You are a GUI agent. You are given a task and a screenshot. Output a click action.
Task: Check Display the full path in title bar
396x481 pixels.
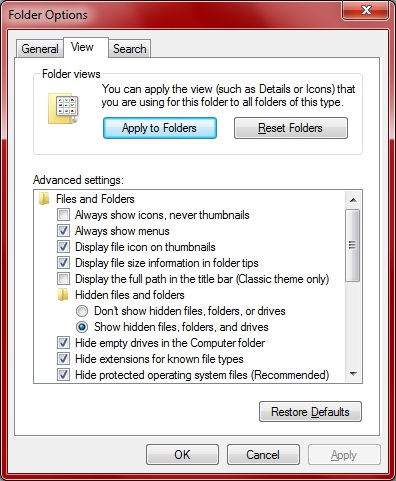63,279
